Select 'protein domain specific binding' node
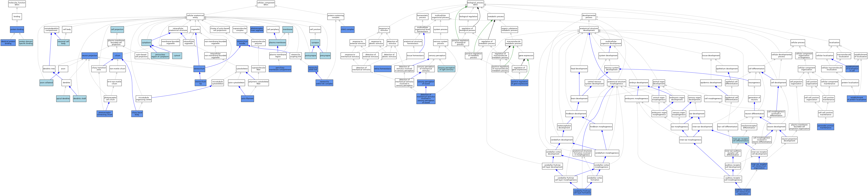 (26, 42)
